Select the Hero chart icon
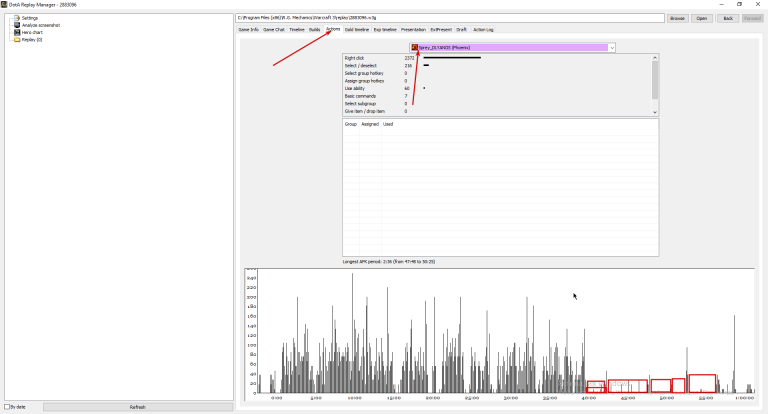 pyautogui.click(x=17, y=32)
